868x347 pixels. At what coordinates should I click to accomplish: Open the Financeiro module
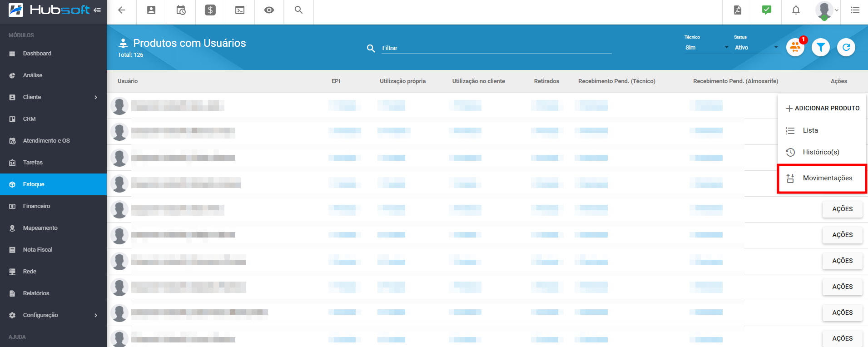(53, 206)
